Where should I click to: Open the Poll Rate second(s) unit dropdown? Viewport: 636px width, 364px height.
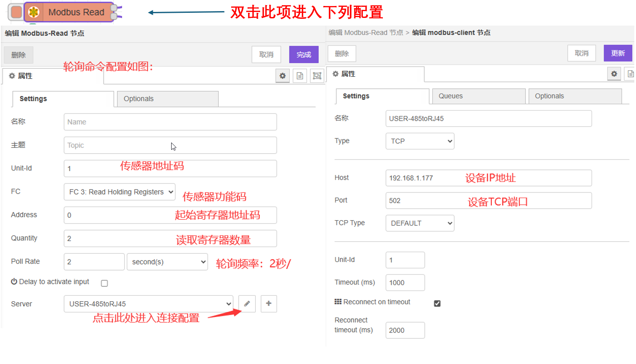coord(167,262)
